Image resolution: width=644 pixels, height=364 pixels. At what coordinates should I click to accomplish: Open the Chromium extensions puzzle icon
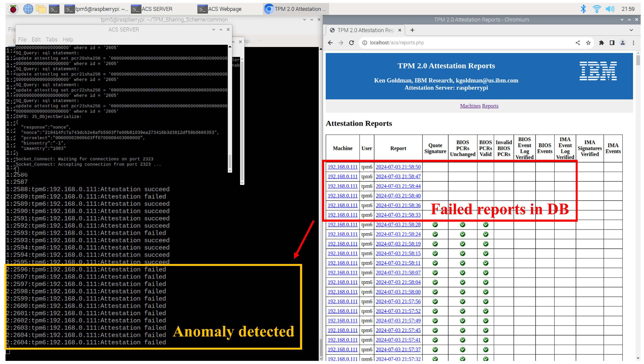coord(601,43)
